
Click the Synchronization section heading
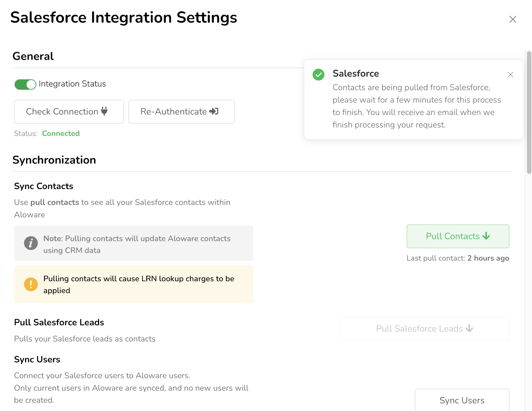(x=54, y=160)
